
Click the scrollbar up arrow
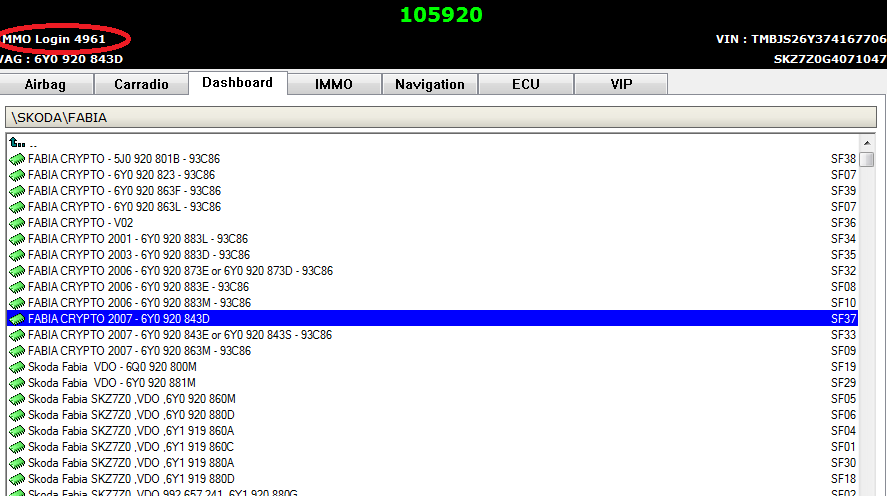pyautogui.click(x=867, y=143)
